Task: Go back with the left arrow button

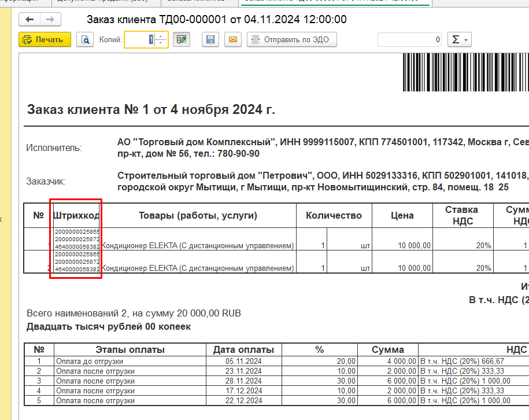Action: pyautogui.click(x=29, y=19)
